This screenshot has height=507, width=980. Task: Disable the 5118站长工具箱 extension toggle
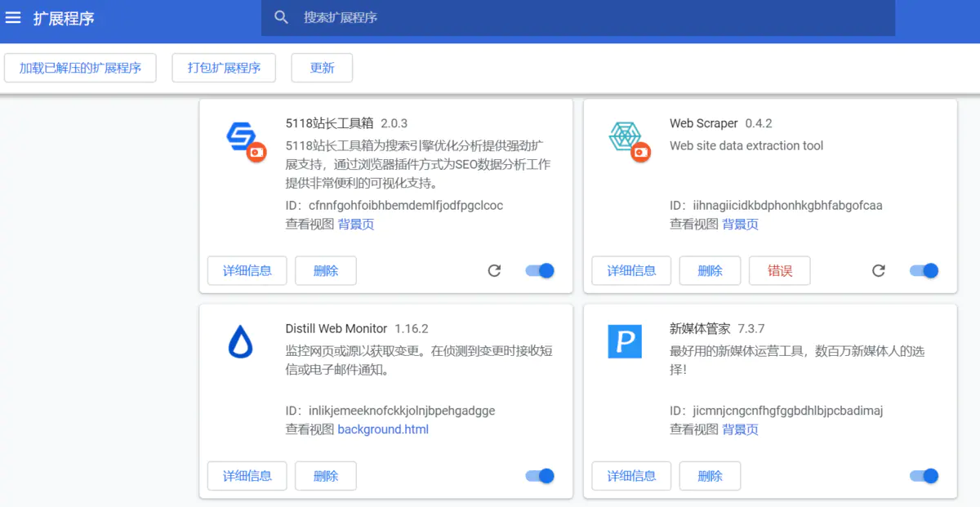(540, 270)
